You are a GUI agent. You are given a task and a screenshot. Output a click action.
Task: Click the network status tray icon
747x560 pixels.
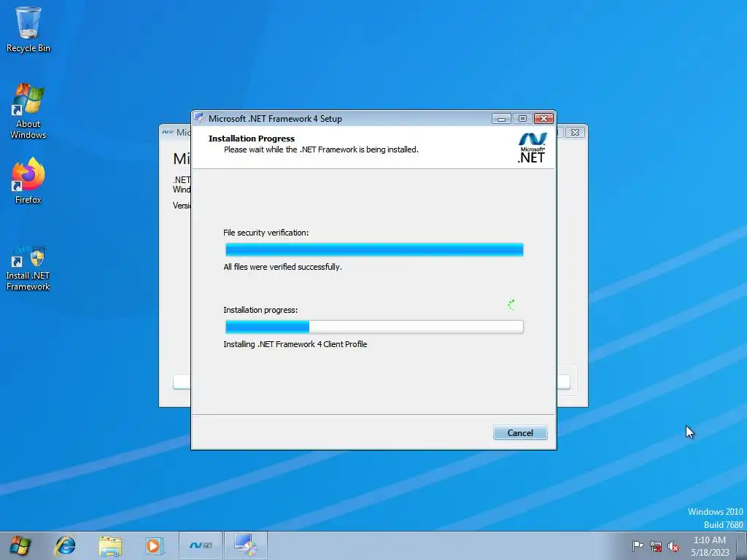656,546
